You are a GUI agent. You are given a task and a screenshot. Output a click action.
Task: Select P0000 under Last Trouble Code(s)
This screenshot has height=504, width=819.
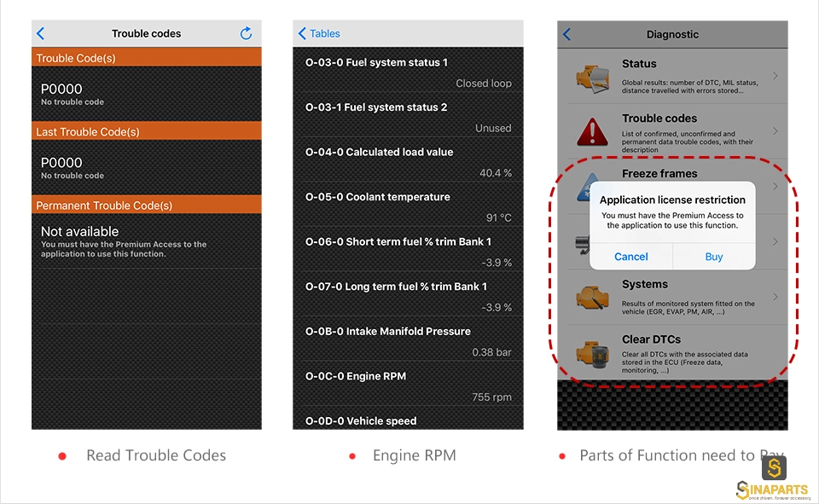[147, 168]
